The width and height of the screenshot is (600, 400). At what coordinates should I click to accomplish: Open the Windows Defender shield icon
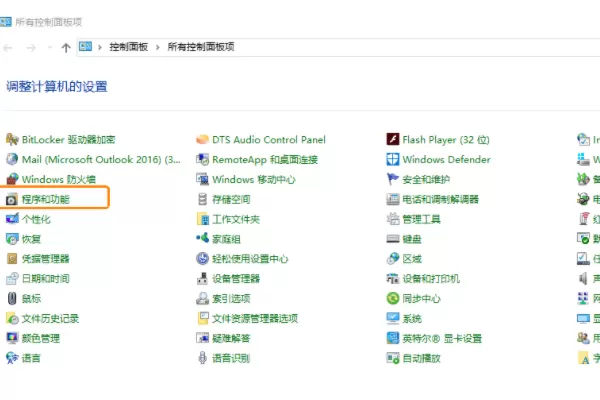click(x=393, y=159)
